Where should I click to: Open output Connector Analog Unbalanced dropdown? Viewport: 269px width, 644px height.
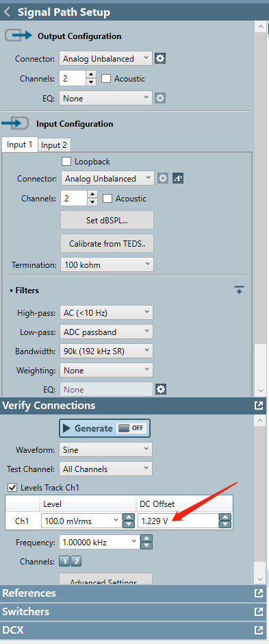coord(105,59)
